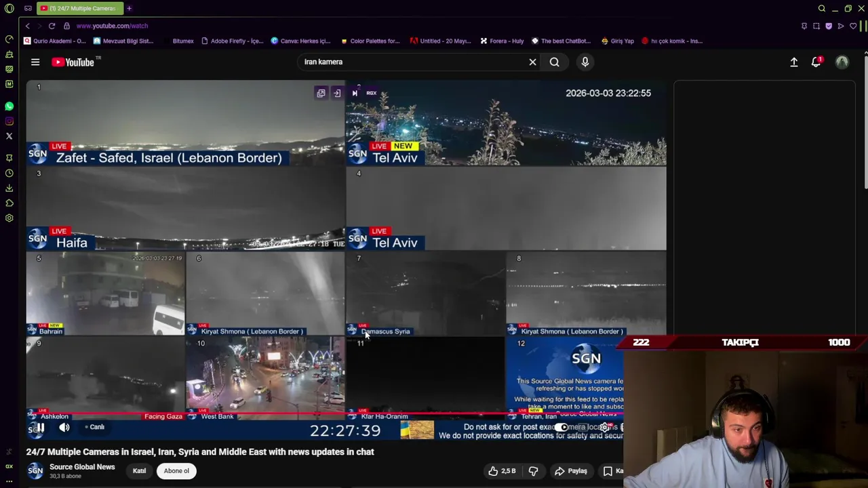This screenshot has width=868, height=488.
Task: Open the player settings gear
Action: pyautogui.click(x=605, y=428)
